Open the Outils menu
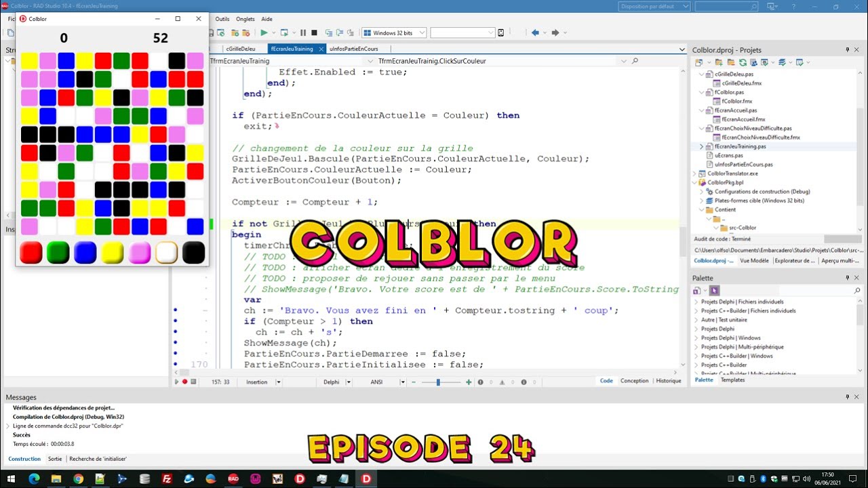Viewport: 868px width, 488px height. [x=222, y=19]
